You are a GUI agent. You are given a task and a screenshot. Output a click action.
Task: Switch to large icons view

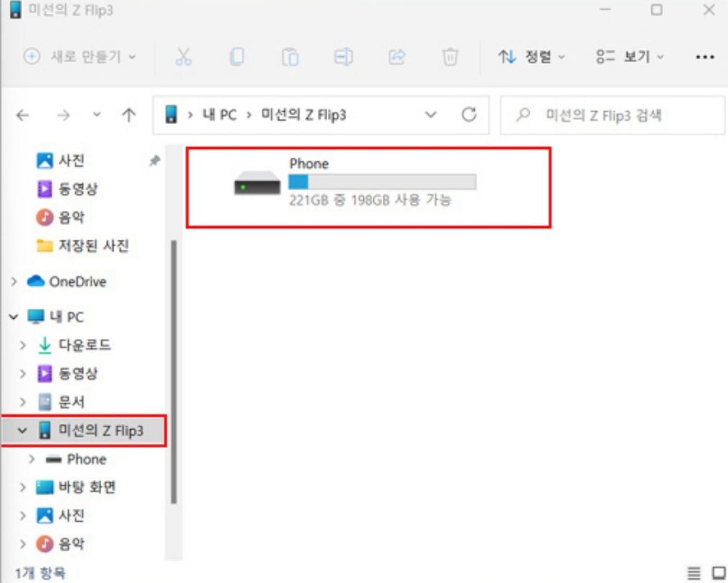pyautogui.click(x=719, y=573)
